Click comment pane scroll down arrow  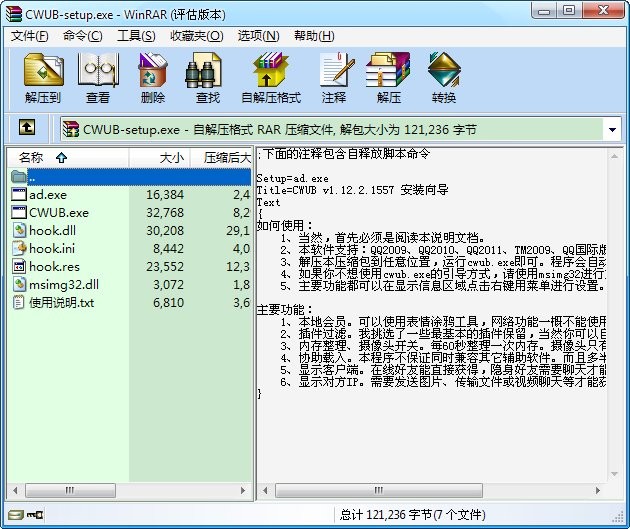tap(614, 474)
